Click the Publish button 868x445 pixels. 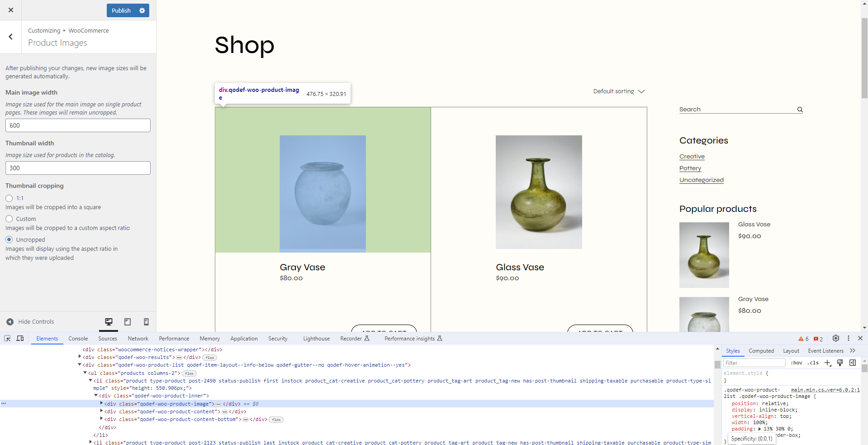[121, 10]
